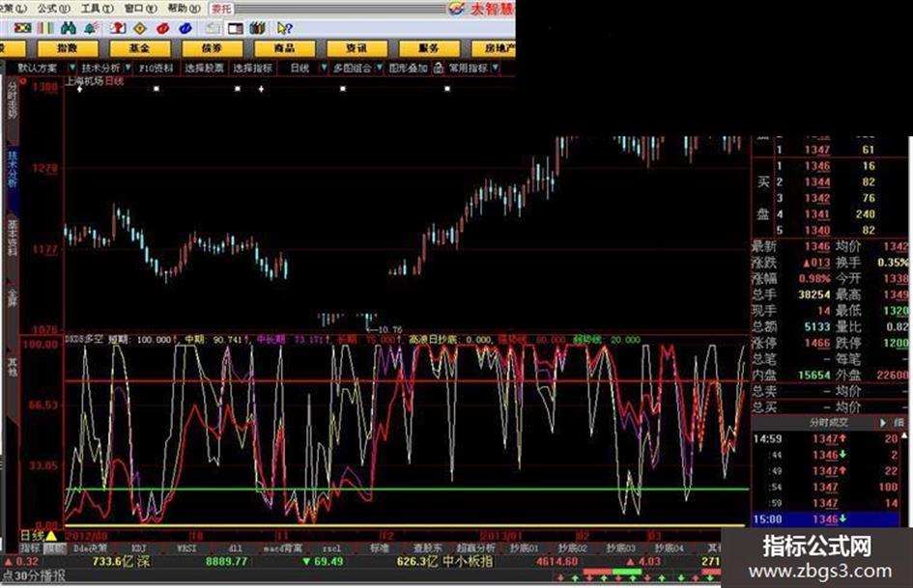Open the 公式 menu
Image resolution: width=913 pixels, height=588 pixels.
pyautogui.click(x=53, y=8)
